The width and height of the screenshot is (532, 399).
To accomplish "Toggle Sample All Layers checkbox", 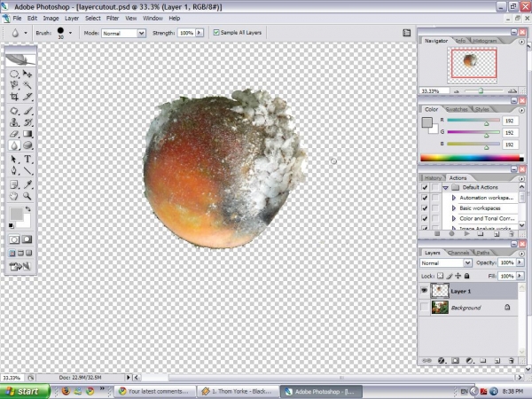I will point(216,33).
